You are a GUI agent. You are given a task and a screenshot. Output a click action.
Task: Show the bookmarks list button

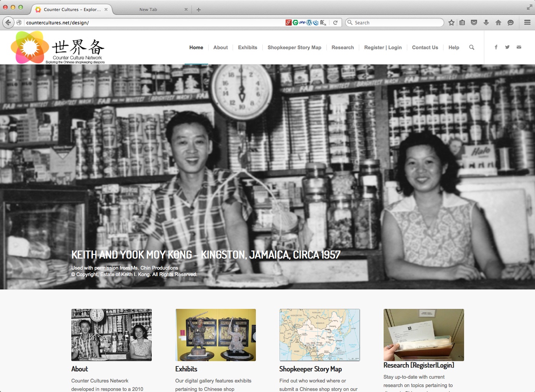point(462,22)
